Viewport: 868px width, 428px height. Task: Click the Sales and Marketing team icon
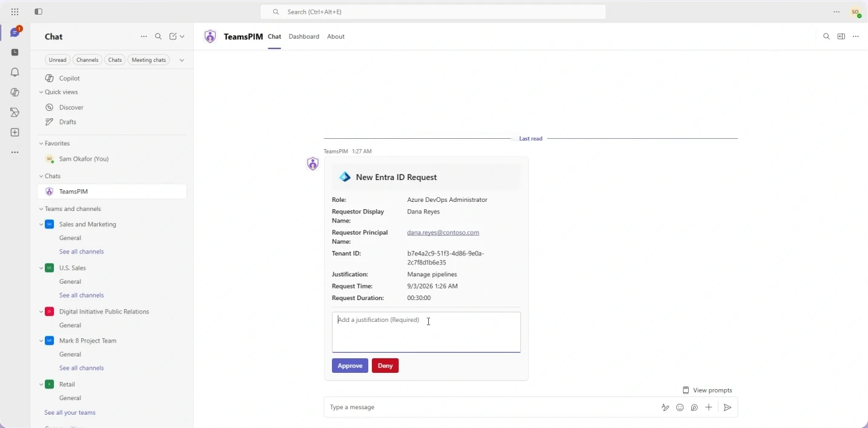(x=50, y=224)
